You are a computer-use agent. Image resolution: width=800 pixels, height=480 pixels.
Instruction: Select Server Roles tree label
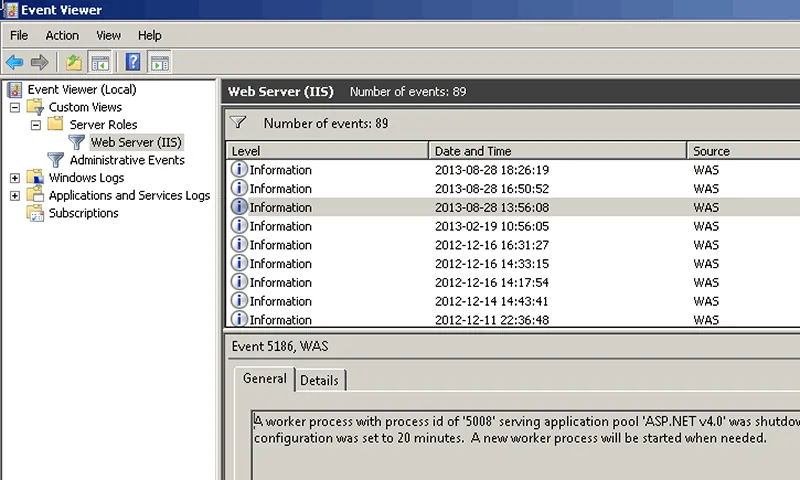(104, 124)
